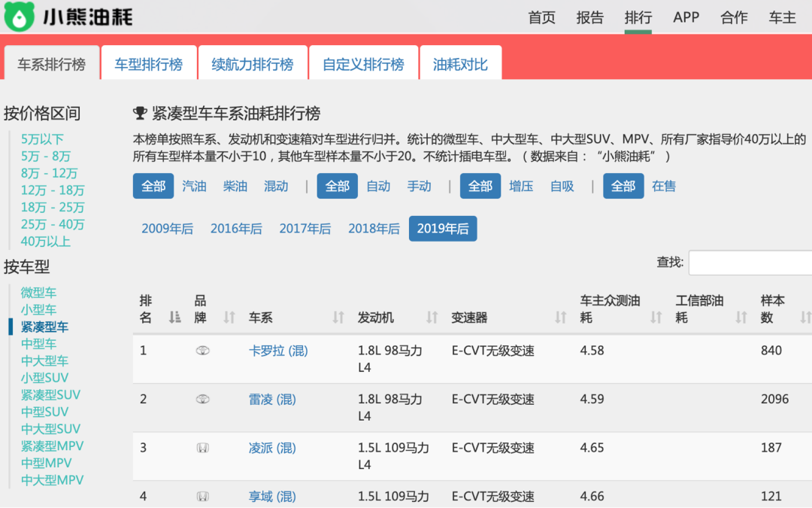The image size is (812, 508).
Task: Switch to 续航力排行榜 tab
Action: [253, 64]
